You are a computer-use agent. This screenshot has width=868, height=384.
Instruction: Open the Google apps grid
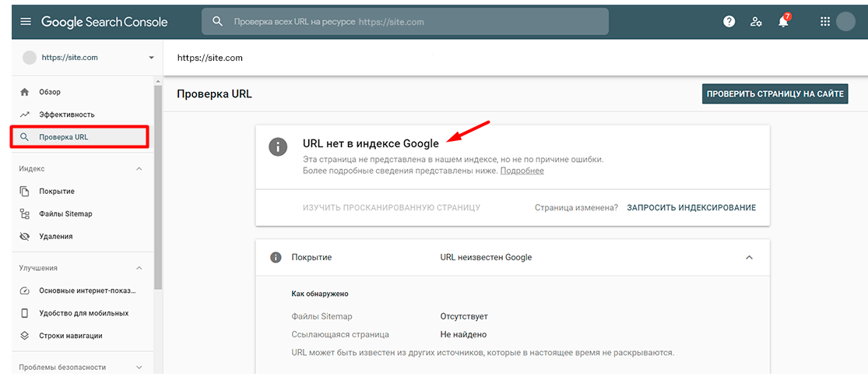pos(825,22)
